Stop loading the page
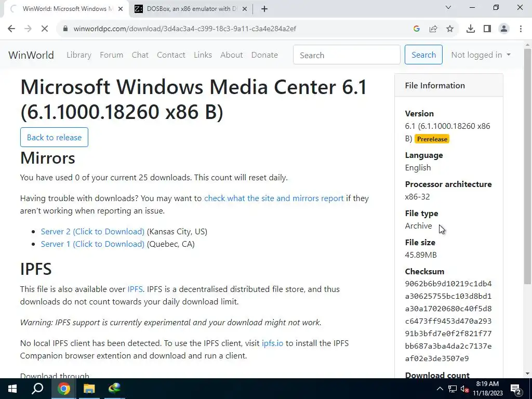 click(45, 29)
